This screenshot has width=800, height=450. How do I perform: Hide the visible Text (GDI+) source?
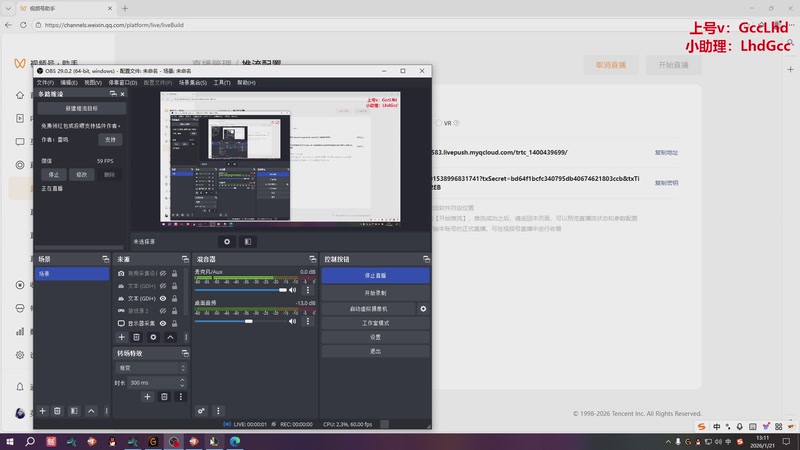(x=163, y=298)
